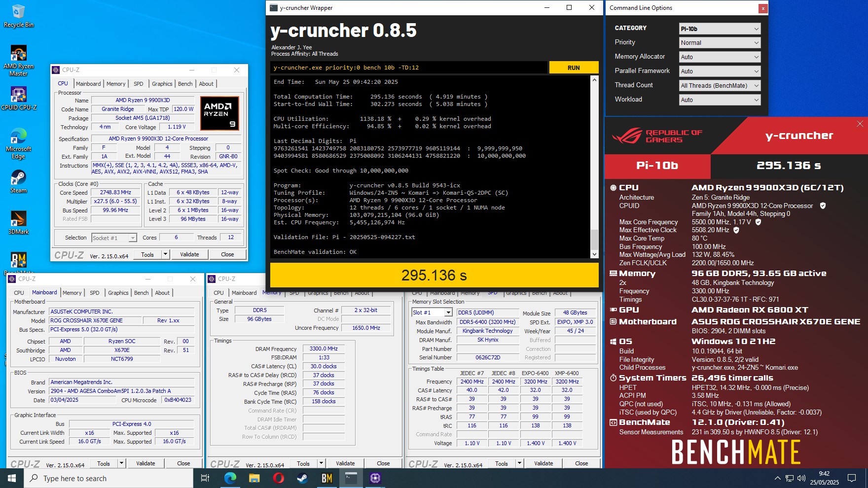Image resolution: width=868 pixels, height=488 pixels.
Task: Open About tab in CPU-Z Mainboard window
Action: [162, 293]
